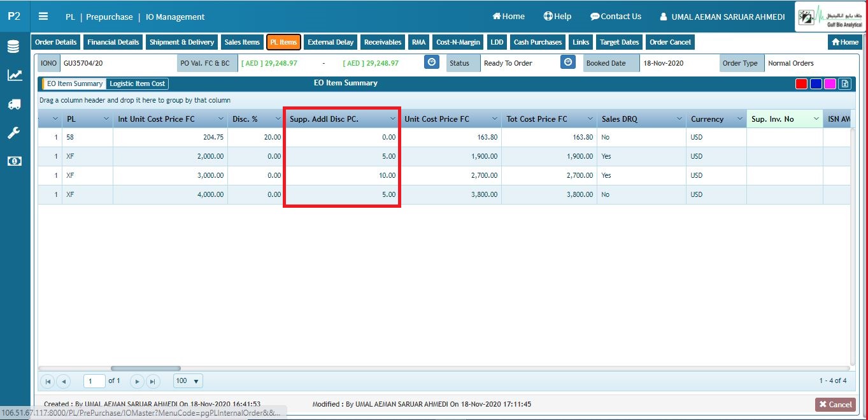Go to next page of grid
Image resolution: width=868 pixels, height=420 pixels.
[136, 381]
